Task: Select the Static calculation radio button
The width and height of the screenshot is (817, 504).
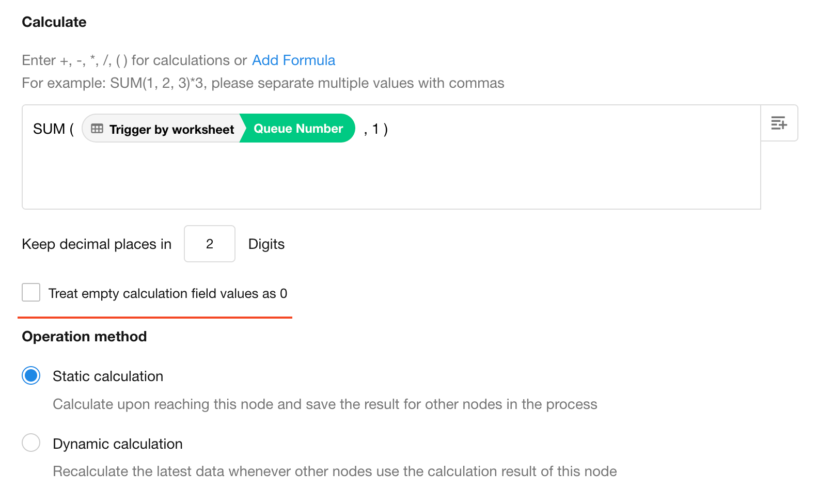Action: [31, 375]
